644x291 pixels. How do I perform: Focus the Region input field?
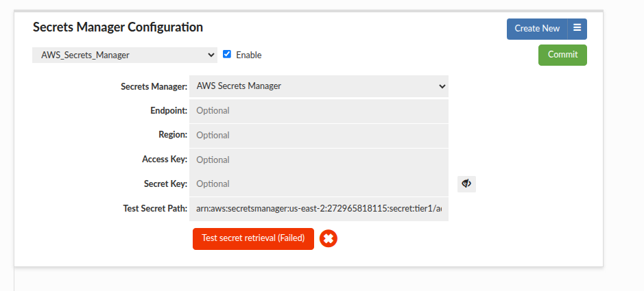[x=319, y=136]
